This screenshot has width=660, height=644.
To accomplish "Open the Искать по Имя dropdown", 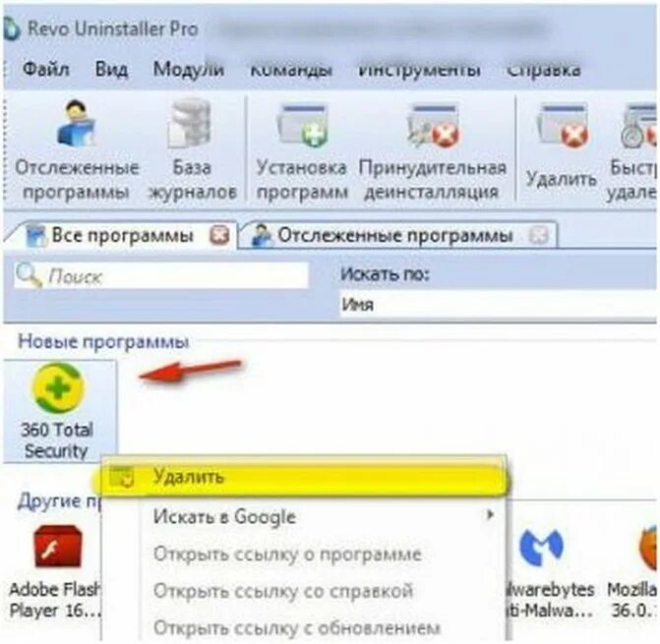I will (x=499, y=304).
